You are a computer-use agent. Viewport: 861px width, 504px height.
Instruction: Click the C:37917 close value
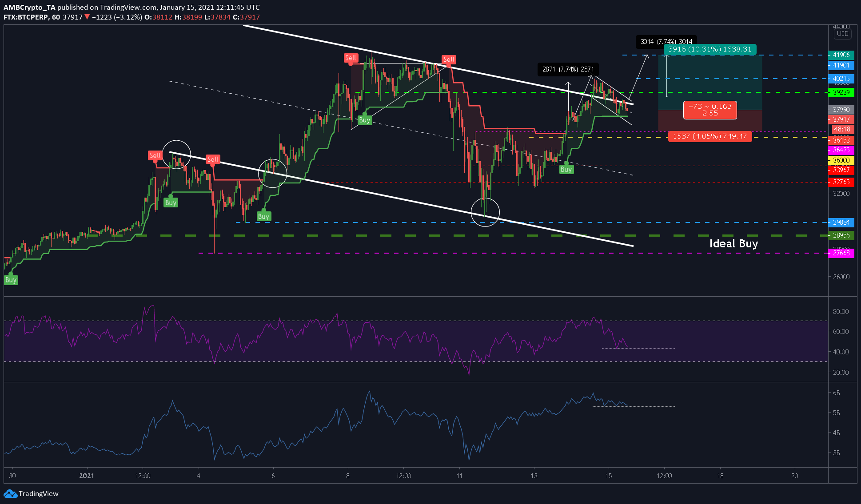point(246,17)
